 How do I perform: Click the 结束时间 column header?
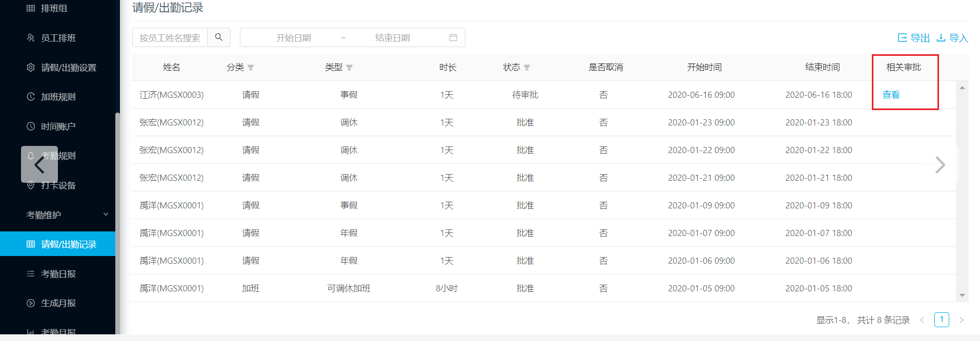coord(822,67)
